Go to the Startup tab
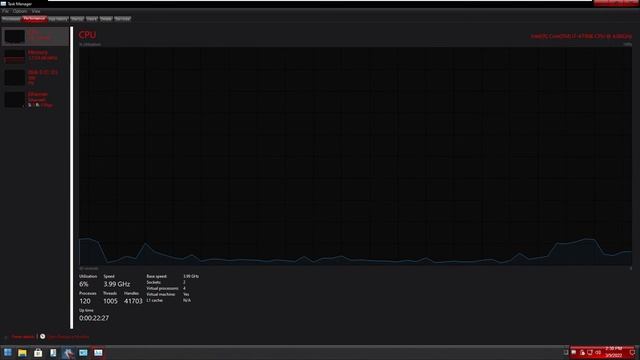Image resolution: width=640 pixels, height=360 pixels. pos(77,19)
